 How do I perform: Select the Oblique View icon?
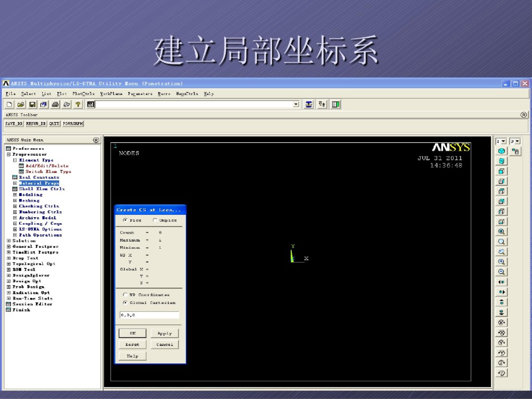[502, 161]
